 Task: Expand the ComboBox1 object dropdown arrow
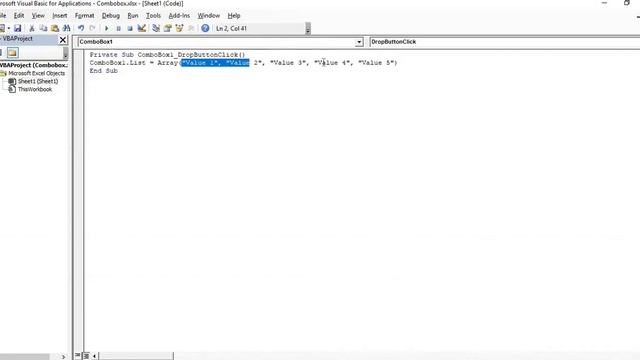point(359,42)
